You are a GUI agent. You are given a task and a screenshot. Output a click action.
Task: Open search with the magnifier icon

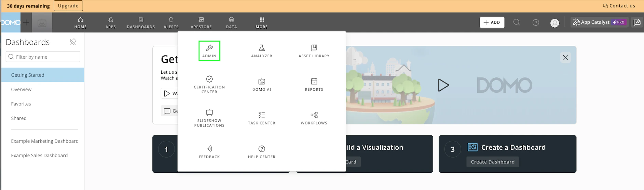517,23
